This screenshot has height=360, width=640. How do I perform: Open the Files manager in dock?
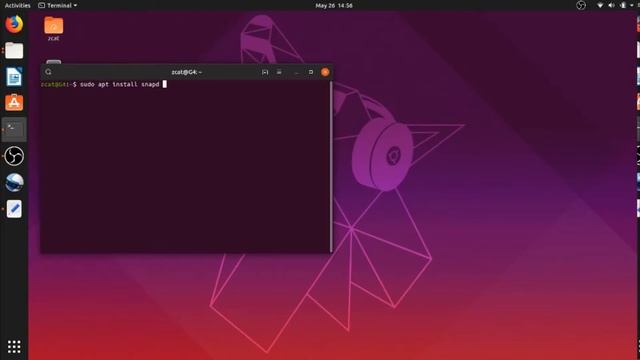point(14,51)
